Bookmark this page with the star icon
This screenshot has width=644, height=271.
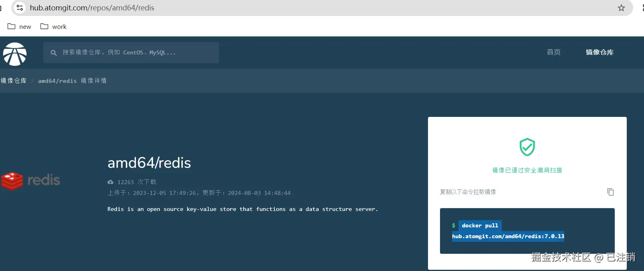pyautogui.click(x=621, y=8)
